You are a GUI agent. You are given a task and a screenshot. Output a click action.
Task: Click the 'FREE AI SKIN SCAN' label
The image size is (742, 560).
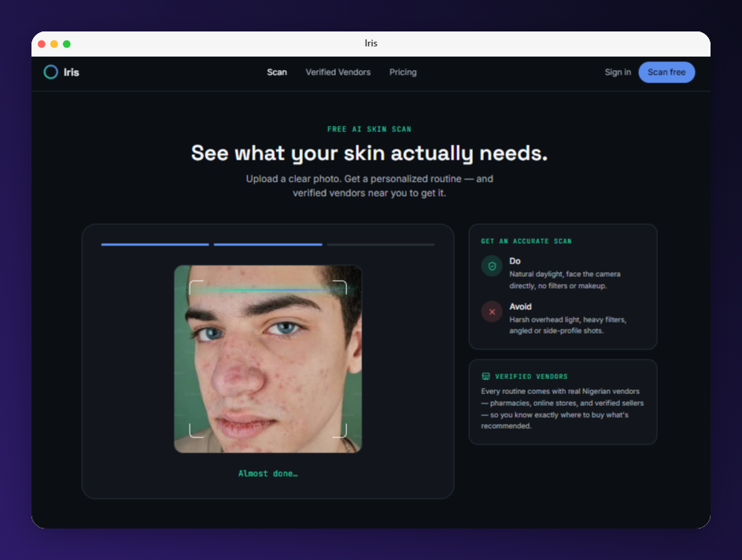point(369,129)
